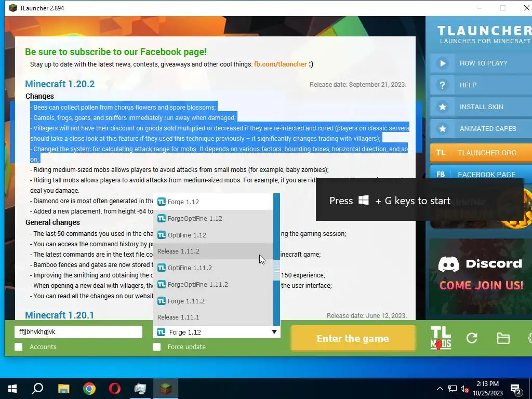Open Windows taskbar search
This screenshot has width=532, height=399.
(37, 389)
